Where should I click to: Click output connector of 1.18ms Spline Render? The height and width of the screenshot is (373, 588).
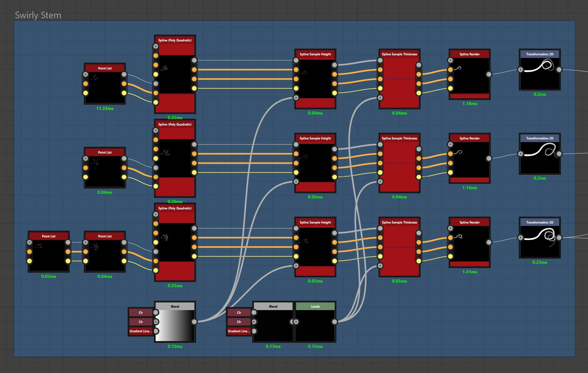tap(489, 74)
